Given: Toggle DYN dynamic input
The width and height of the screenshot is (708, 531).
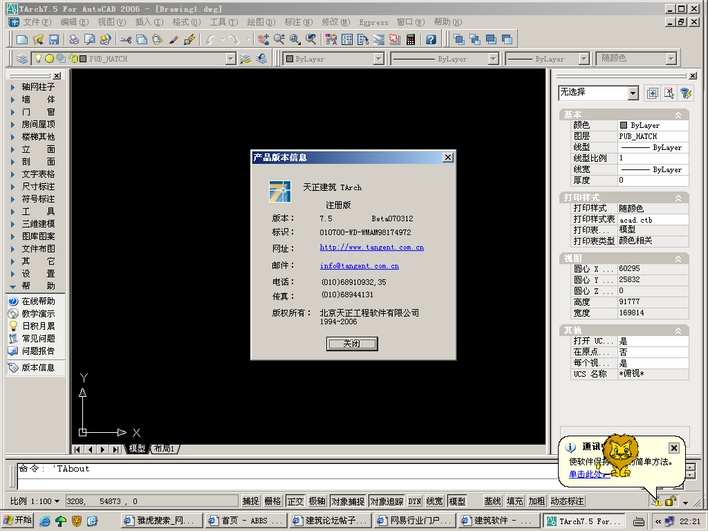Looking at the screenshot, I should click(415, 501).
